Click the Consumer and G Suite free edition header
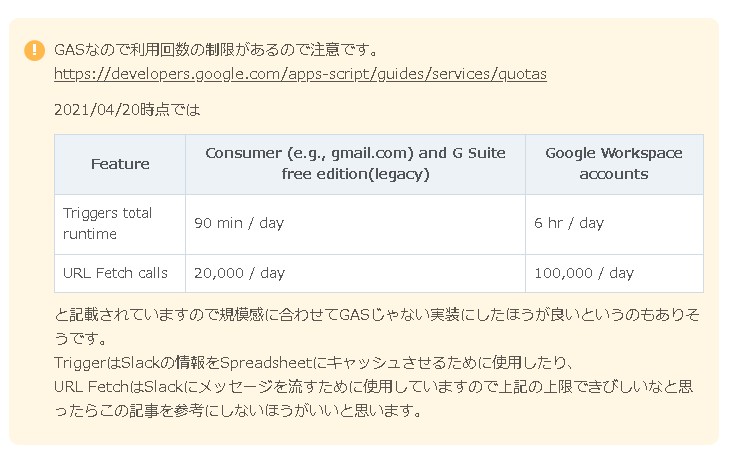731x461 pixels. pos(355,164)
